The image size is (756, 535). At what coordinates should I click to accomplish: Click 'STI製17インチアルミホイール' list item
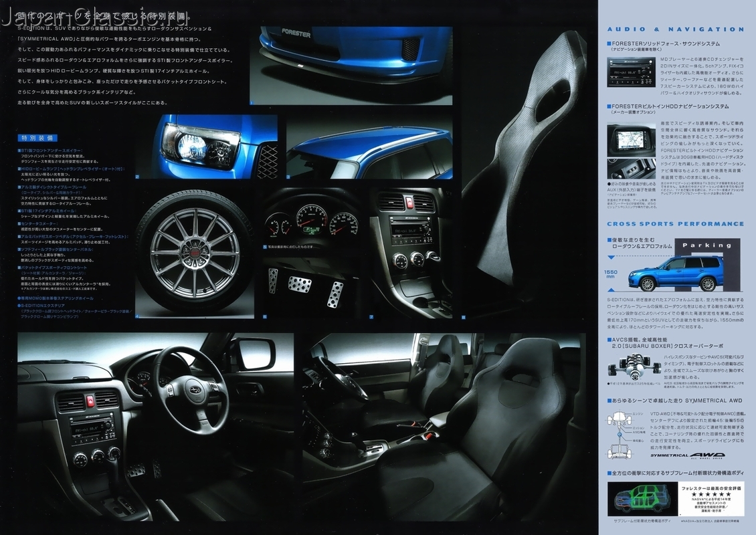(46, 211)
